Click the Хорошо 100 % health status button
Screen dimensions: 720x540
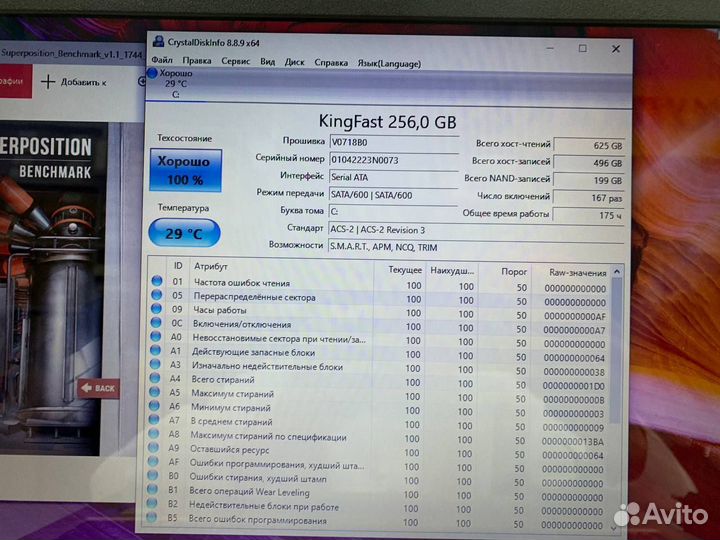(185, 172)
